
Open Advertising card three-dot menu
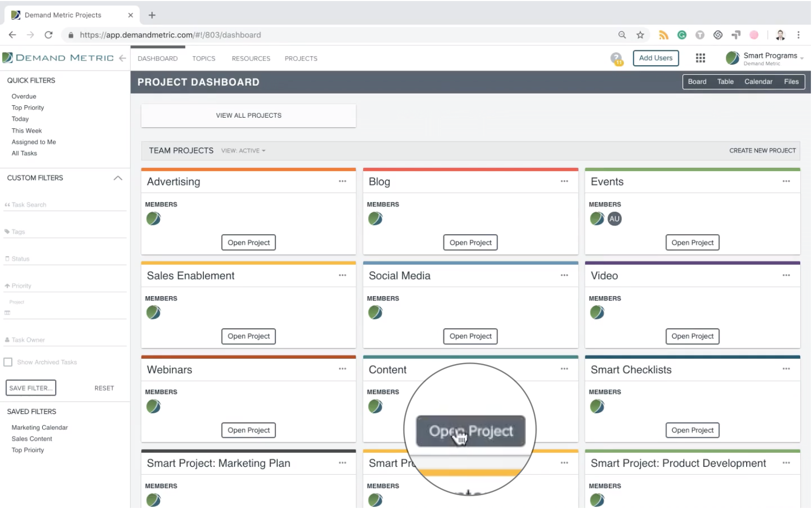(x=342, y=181)
